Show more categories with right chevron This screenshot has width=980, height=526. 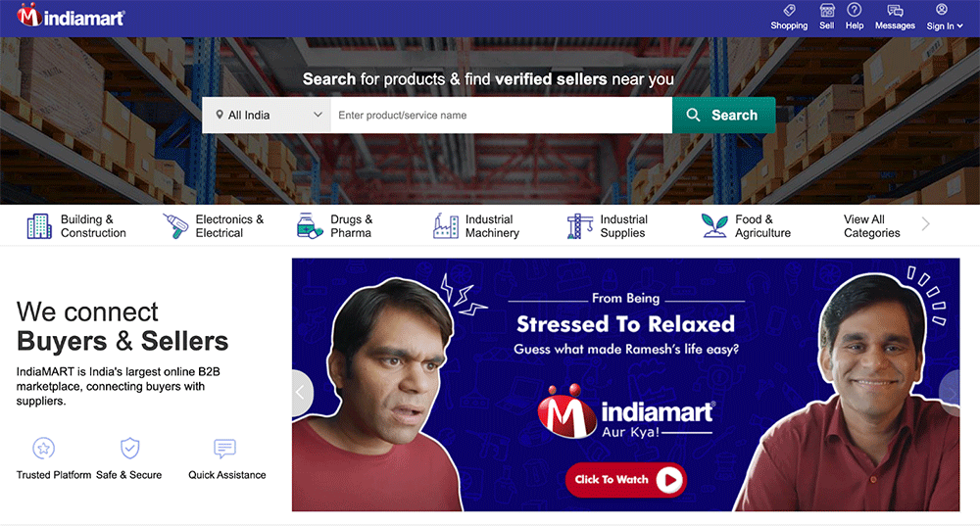point(926,223)
